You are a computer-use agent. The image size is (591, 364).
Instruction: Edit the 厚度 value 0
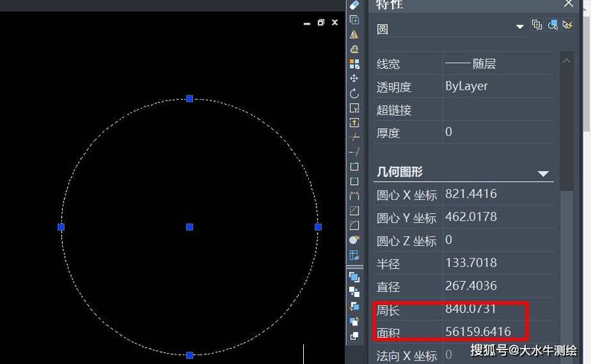pyautogui.click(x=498, y=132)
